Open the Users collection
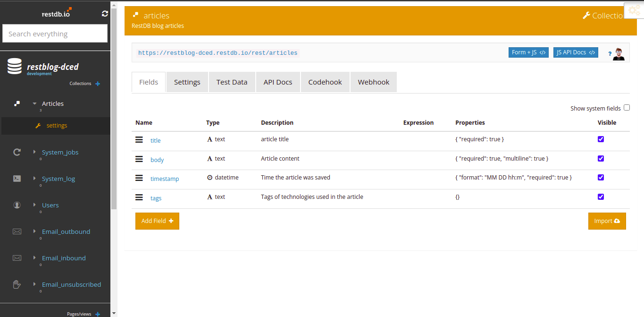644x317 pixels. 50,205
